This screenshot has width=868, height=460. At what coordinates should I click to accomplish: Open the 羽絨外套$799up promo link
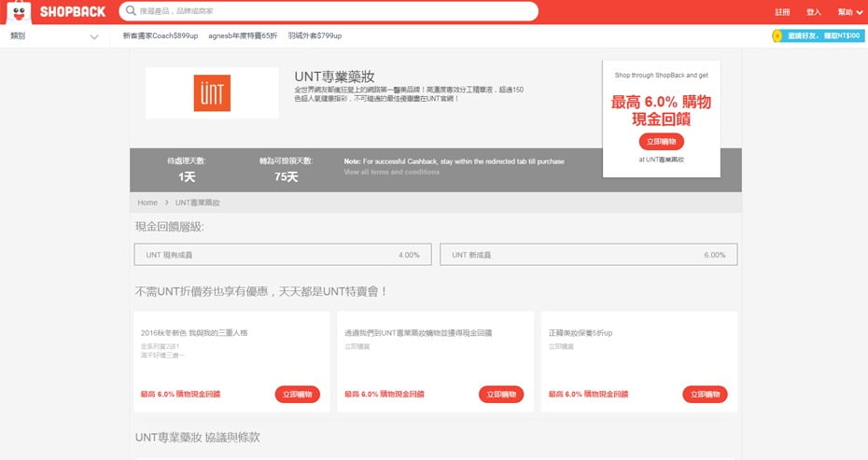click(x=315, y=35)
